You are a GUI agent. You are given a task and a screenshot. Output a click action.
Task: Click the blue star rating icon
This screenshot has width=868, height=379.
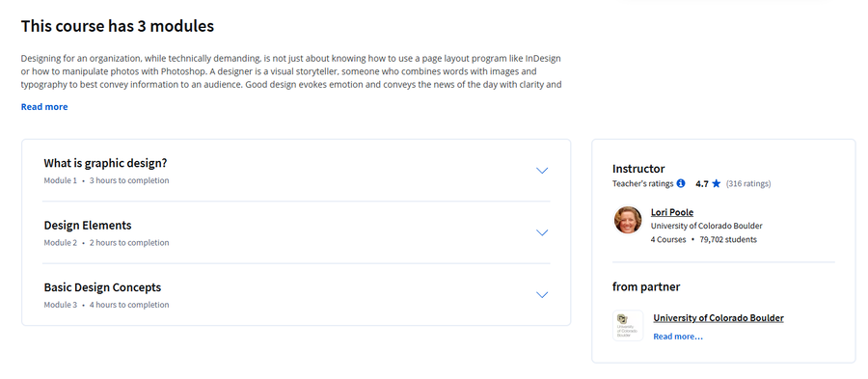click(x=717, y=183)
